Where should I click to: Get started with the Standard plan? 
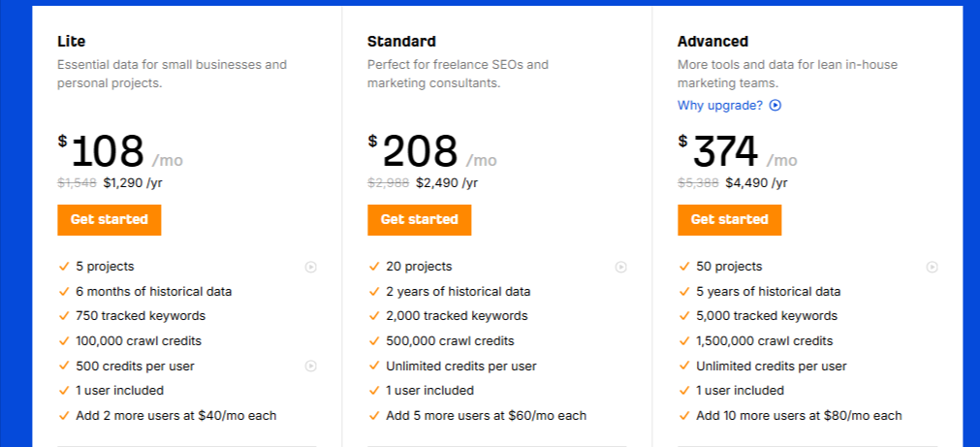point(420,220)
